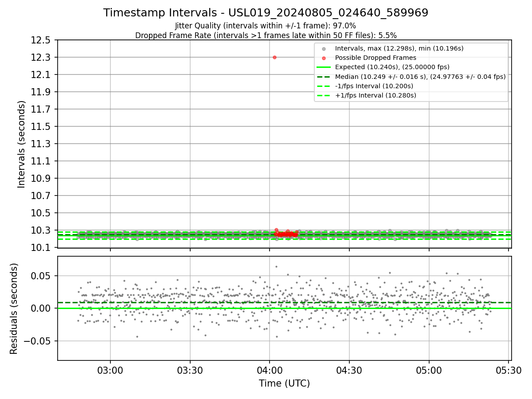Viewport: 532px width, 399px height.
Task: Click the solid green line legend marker for Expected
Action: [324, 67]
